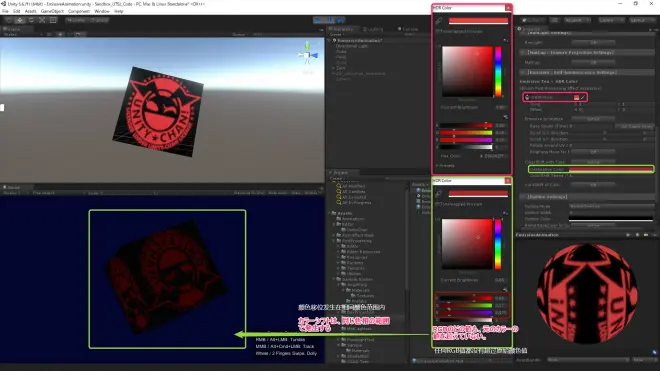The image size is (660, 371).
Task: Open the Layout dropdown
Action: pyautogui.click(x=640, y=20)
